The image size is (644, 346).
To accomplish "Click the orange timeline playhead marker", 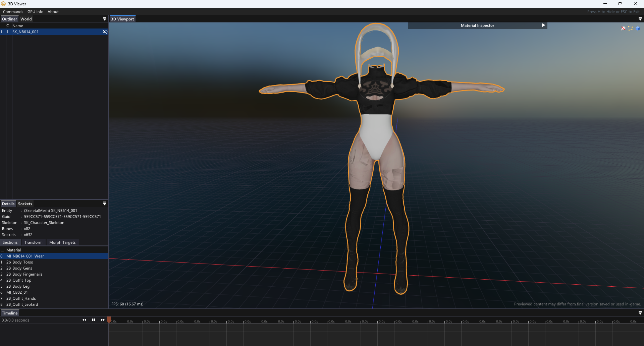I will pos(109,320).
